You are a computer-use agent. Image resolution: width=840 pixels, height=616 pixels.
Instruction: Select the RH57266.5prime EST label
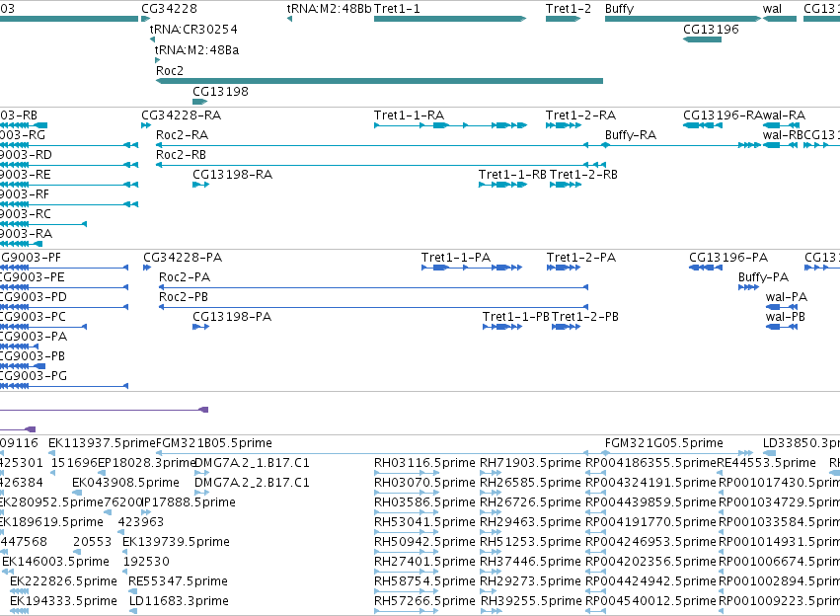[424, 601]
